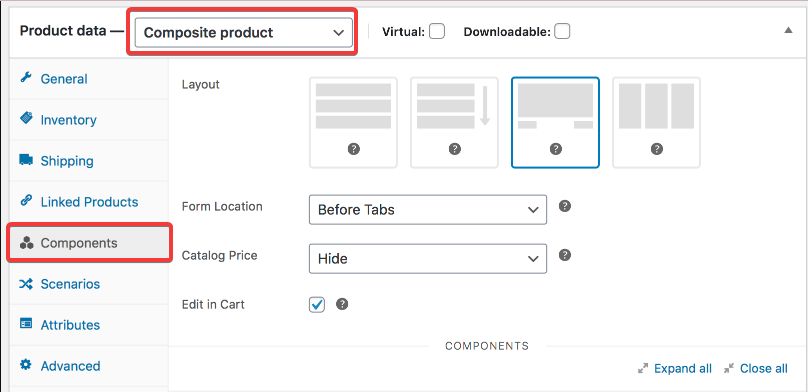Click the shuffle icon beside Scenarios
The width and height of the screenshot is (808, 392).
tap(26, 283)
